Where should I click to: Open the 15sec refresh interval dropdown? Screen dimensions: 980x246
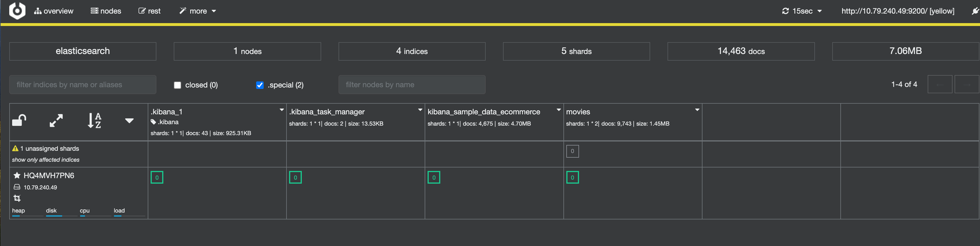pyautogui.click(x=802, y=11)
